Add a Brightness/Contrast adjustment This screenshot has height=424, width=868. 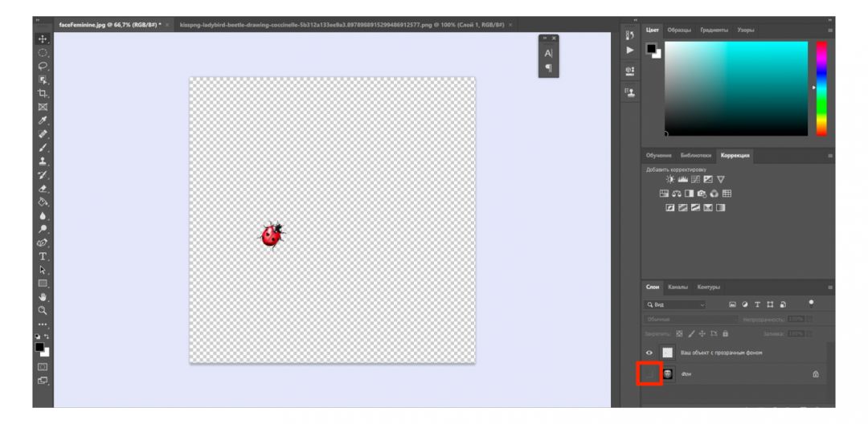[x=670, y=180]
